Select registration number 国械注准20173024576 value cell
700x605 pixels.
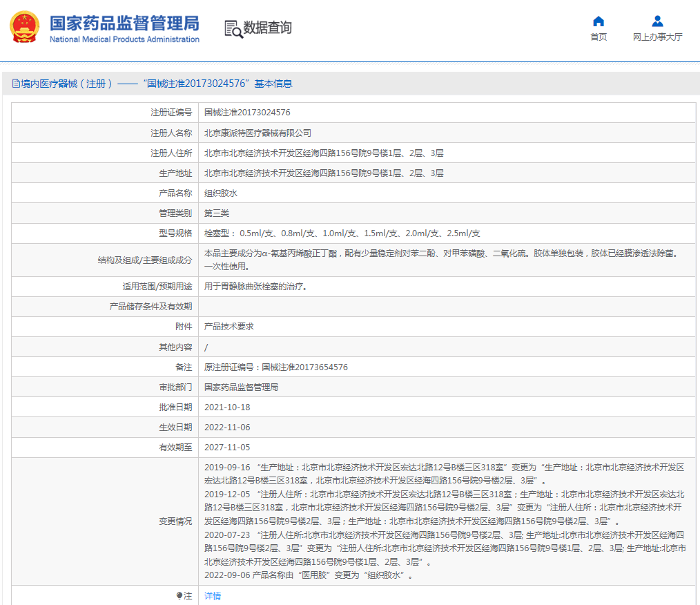coord(247,113)
